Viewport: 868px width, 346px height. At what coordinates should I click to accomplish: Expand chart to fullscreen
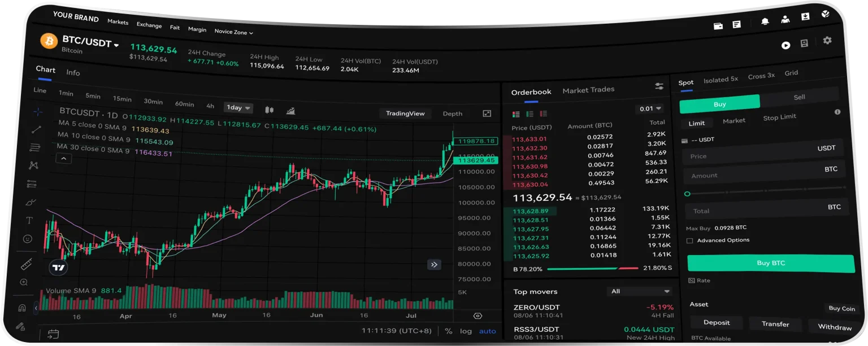tap(487, 113)
